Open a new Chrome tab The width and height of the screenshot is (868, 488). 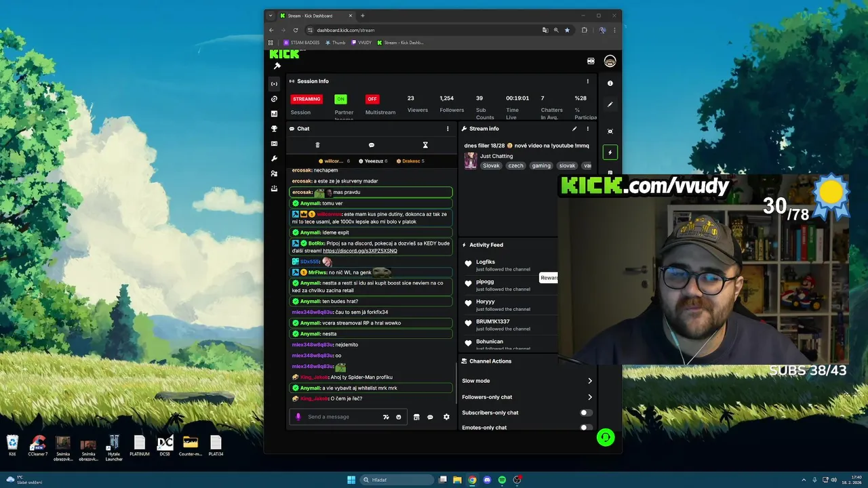click(x=363, y=16)
